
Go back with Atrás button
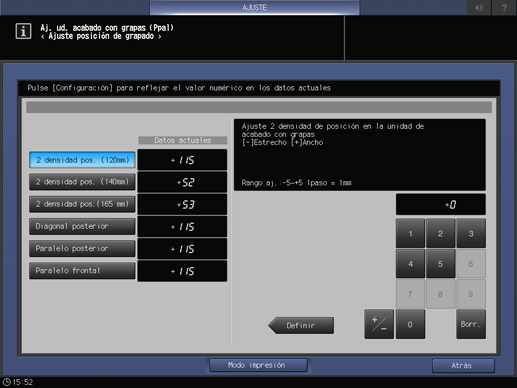pyautogui.click(x=463, y=366)
